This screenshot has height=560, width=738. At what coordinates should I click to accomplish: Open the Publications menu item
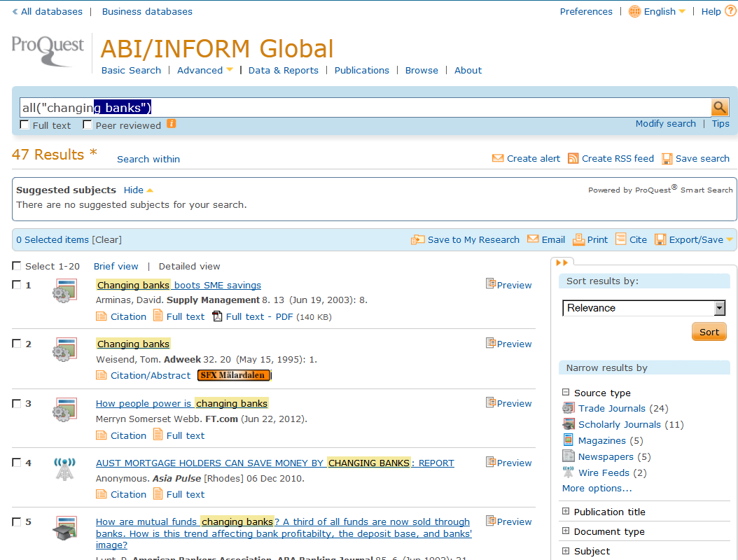click(x=361, y=70)
